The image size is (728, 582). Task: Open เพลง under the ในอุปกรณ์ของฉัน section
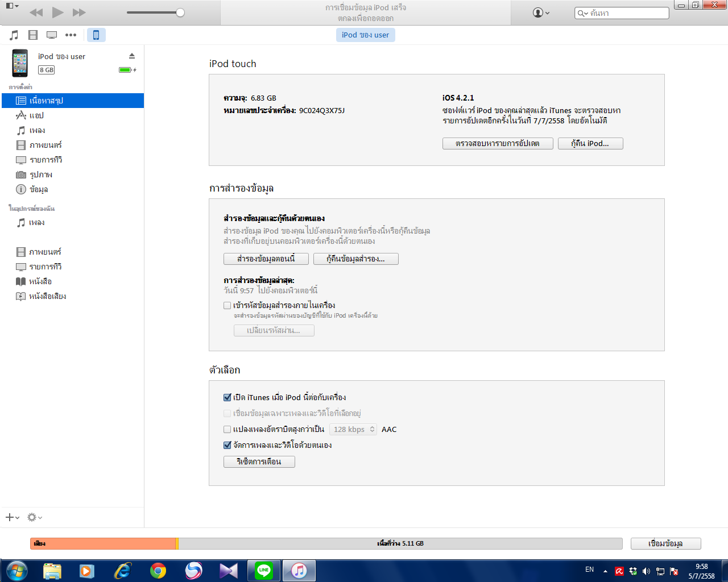point(73,222)
